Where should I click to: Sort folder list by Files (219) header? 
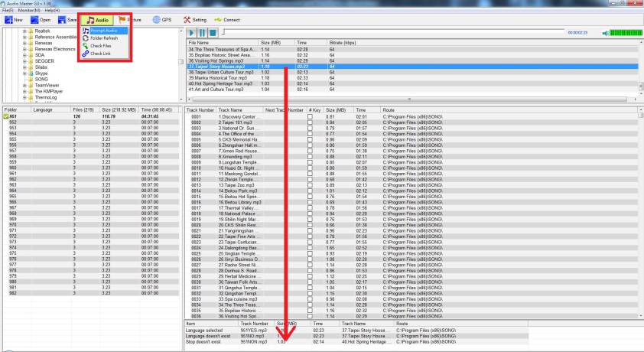click(x=85, y=110)
